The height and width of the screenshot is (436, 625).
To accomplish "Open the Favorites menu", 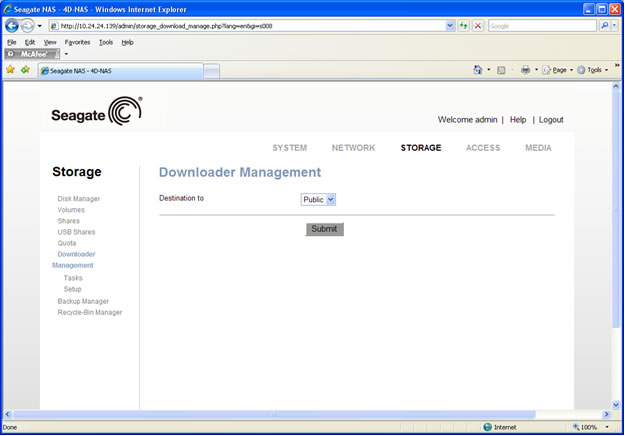I will tap(77, 42).
